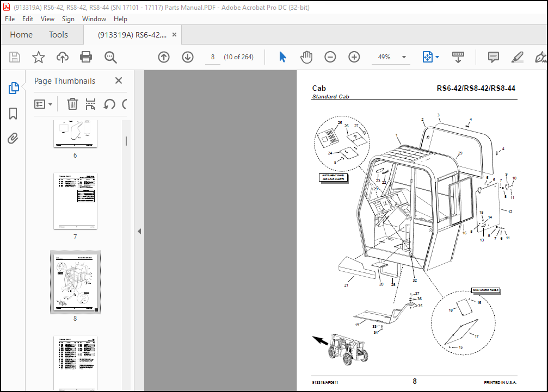Click the 'RS6-42/RS8-42/RS8-44' page header

pyautogui.click(x=476, y=88)
